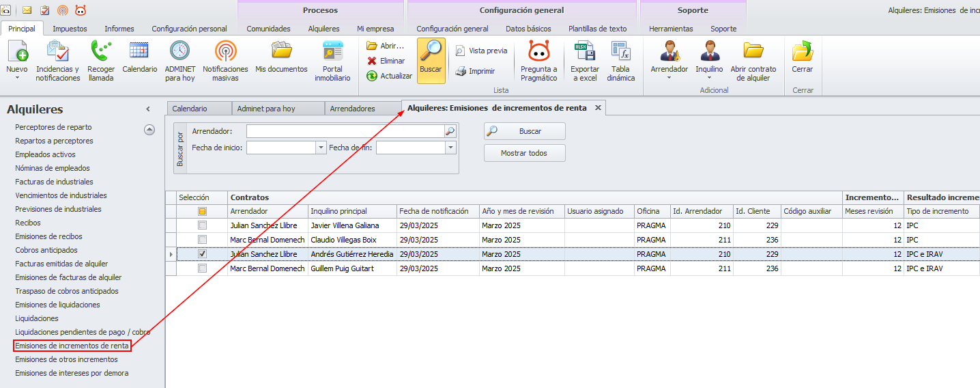Click the Arrendador search input field
The image size is (980, 388).
click(345, 131)
